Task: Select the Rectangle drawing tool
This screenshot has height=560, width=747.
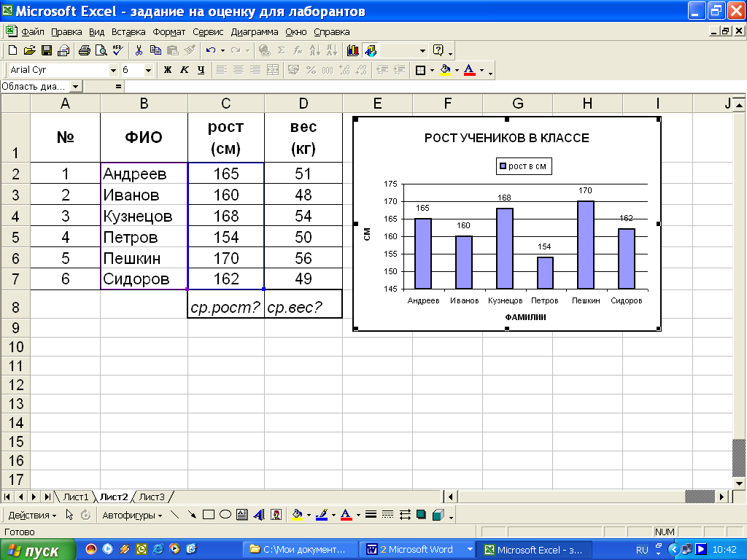Action: tap(208, 515)
